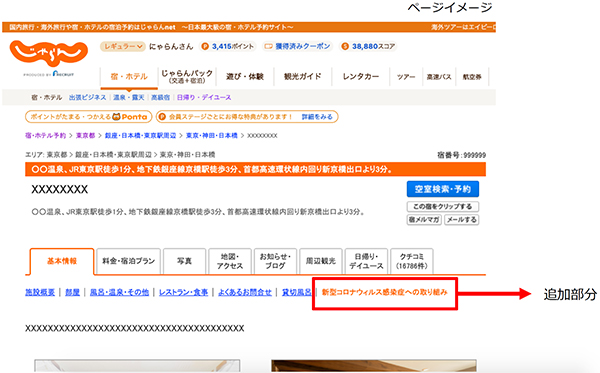This screenshot has width=600, height=373.
Task: Jump to よくあるお問合せ section link
Action: (245, 293)
